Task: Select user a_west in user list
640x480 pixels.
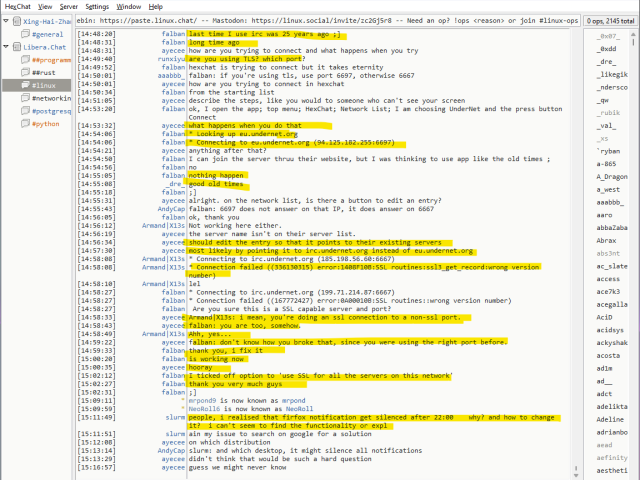Action: coord(608,189)
